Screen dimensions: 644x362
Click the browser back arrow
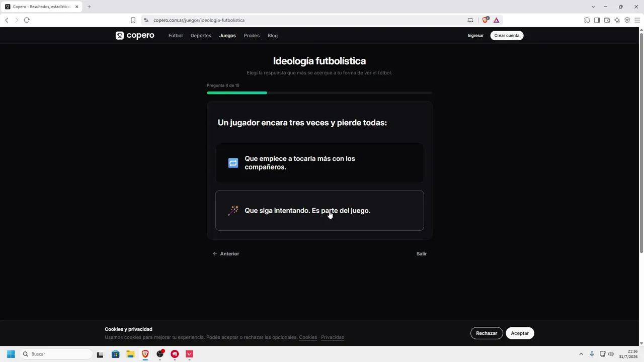[7, 20]
